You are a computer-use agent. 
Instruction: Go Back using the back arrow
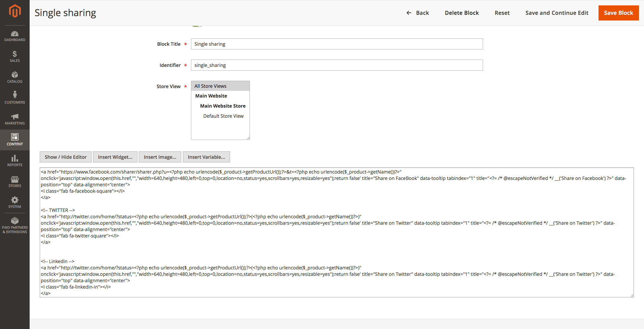tap(418, 13)
